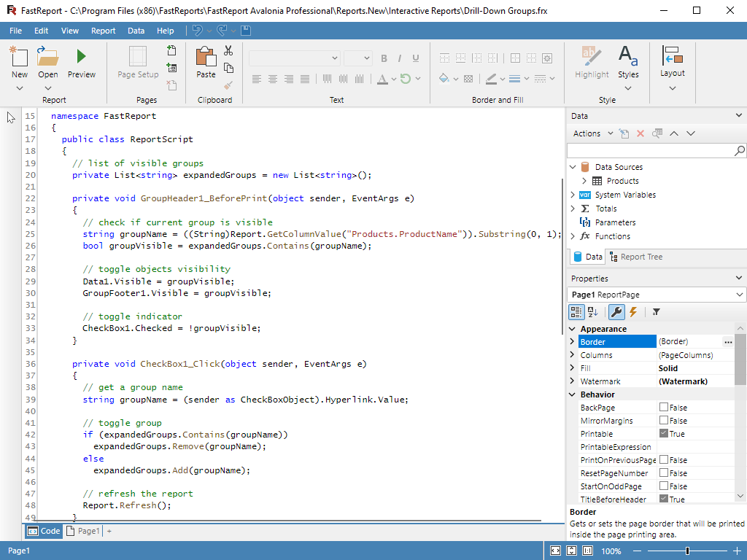Expand the Products data source node
The width and height of the screenshot is (747, 560).
584,181
